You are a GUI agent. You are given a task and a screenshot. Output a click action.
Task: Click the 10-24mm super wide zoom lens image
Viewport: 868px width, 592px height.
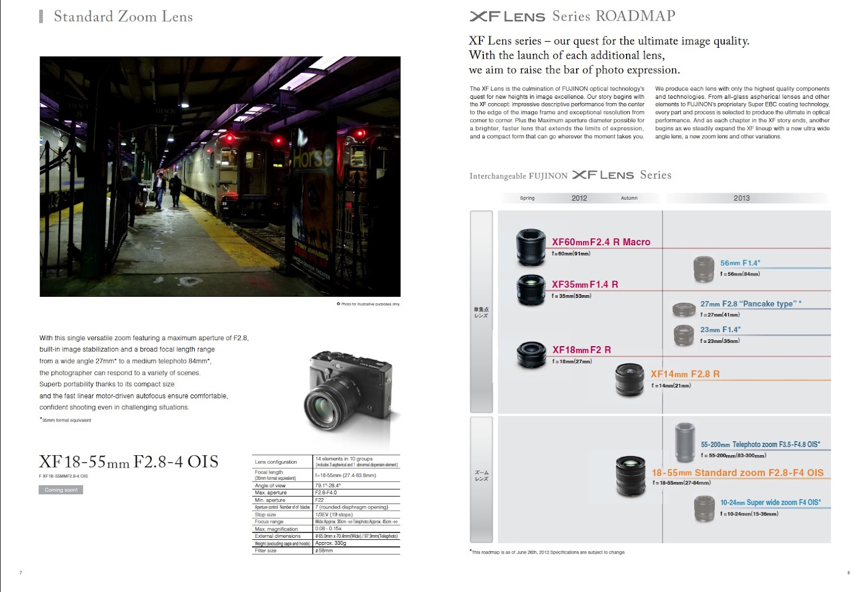[704, 510]
